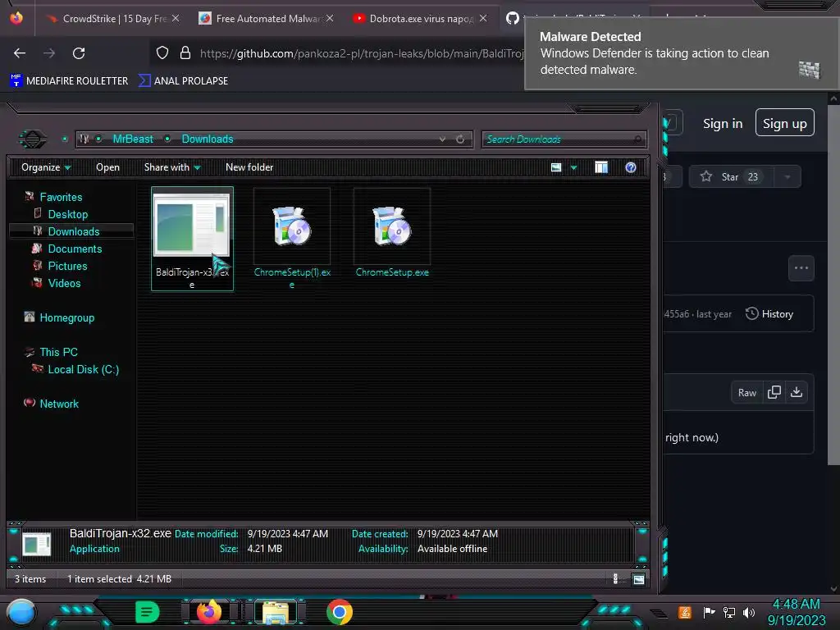Go forward in Firefox
The height and width of the screenshot is (630, 840).
[x=49, y=53]
